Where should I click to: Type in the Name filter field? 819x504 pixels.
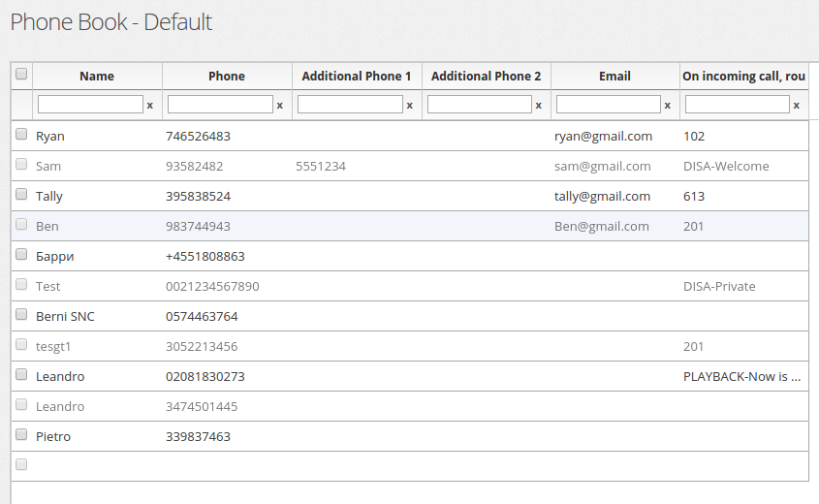(90, 104)
